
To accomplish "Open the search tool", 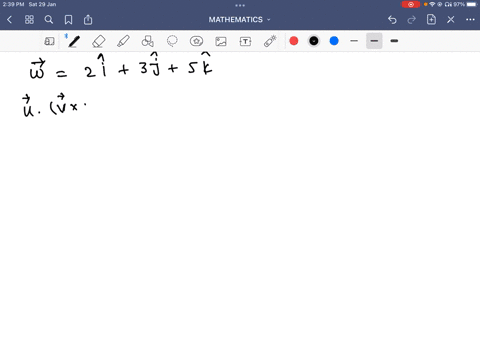I will pyautogui.click(x=49, y=20).
